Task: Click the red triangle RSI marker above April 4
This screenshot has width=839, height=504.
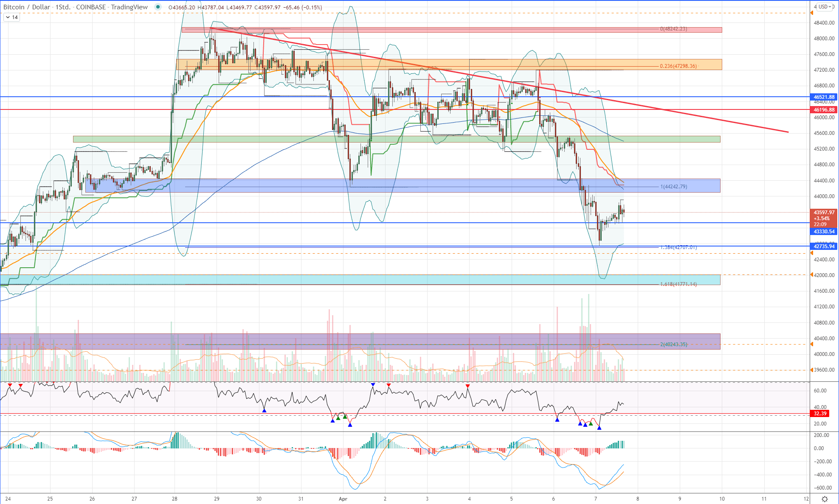Action: pos(467,386)
